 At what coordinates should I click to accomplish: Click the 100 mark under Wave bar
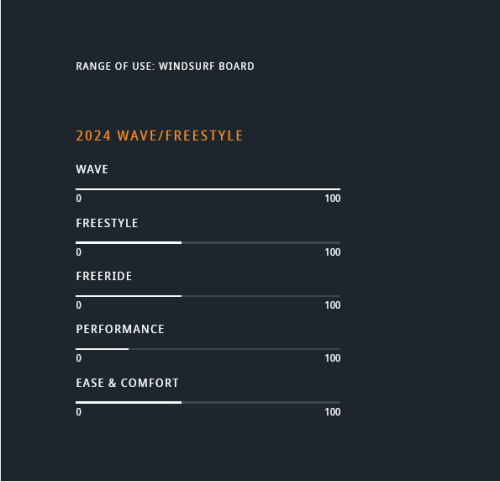[333, 198]
